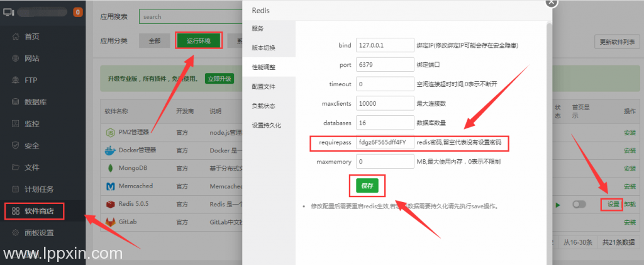Close the Redis dialog with X button

(551, 2)
